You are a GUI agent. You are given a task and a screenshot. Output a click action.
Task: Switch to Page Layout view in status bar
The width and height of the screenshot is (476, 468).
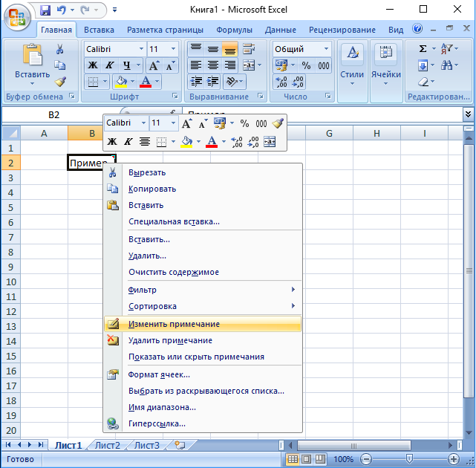(306, 459)
